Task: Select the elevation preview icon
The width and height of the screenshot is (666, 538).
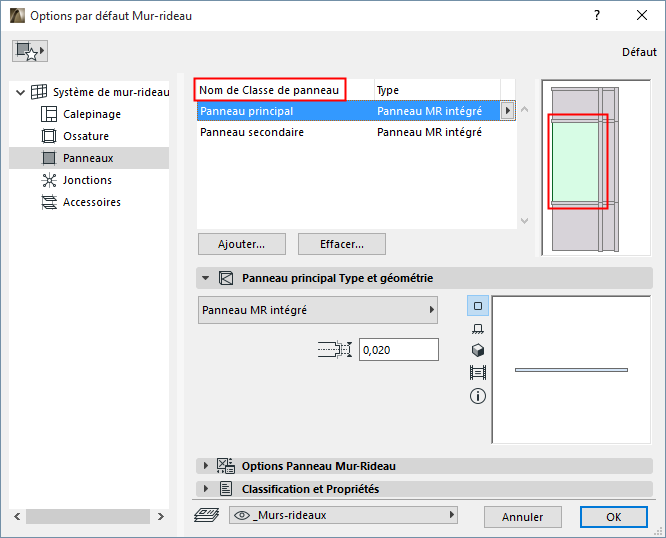Action: pos(478,329)
